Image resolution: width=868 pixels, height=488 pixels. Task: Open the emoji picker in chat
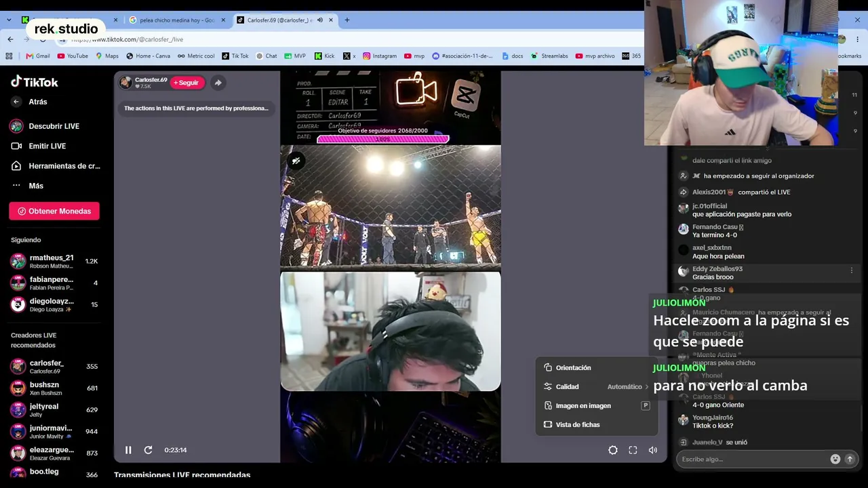(x=835, y=459)
